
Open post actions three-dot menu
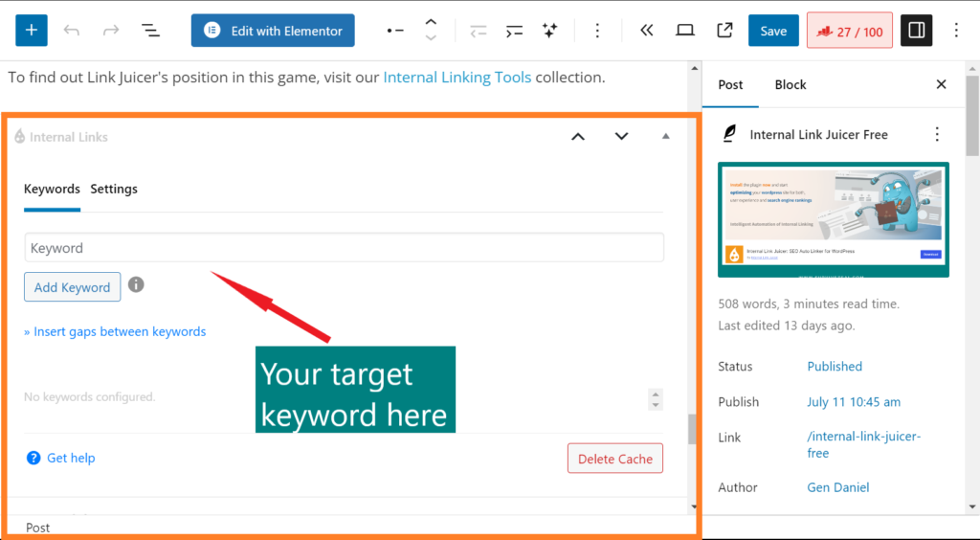(937, 135)
